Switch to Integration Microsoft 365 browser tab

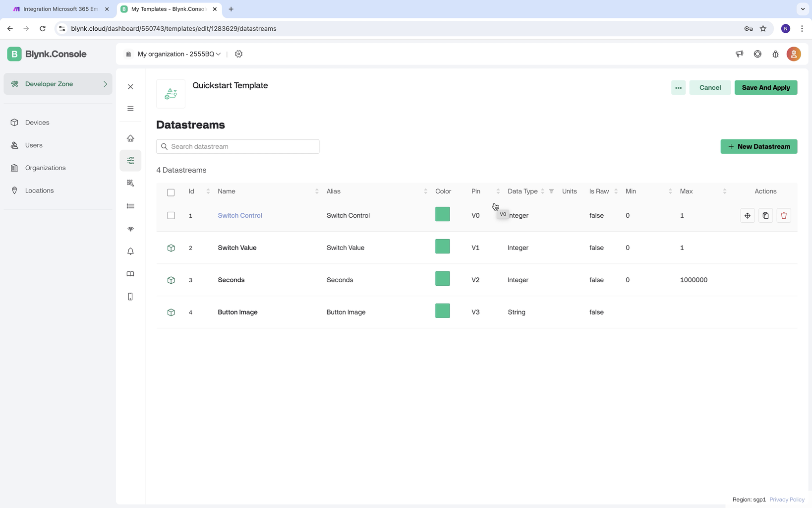(60, 9)
